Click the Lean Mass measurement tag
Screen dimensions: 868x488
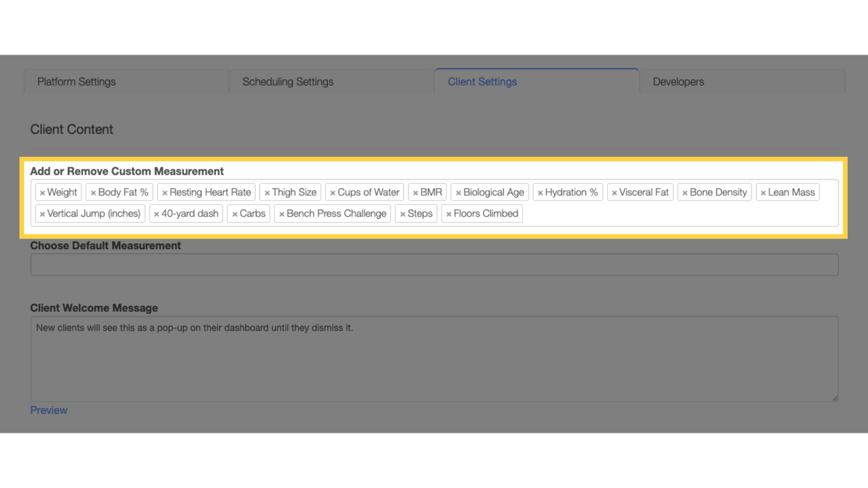tap(791, 192)
